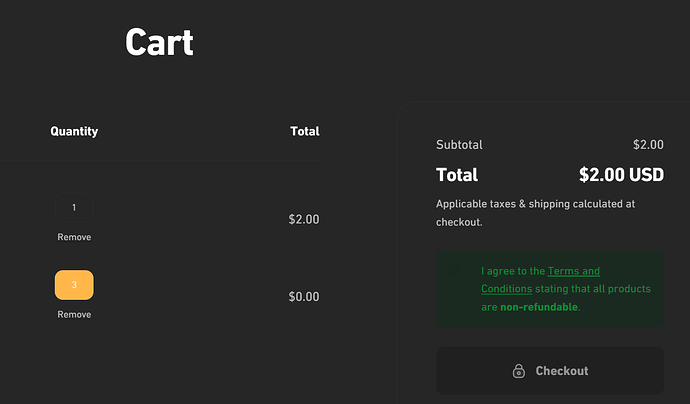Viewport: 690px width, 404px height.
Task: Select the quantity field showing 1
Action: (74, 207)
